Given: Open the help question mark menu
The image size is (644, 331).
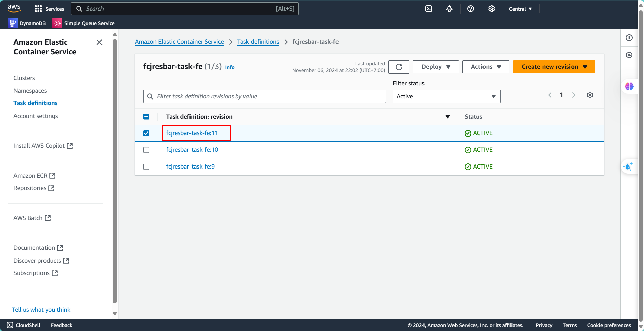Looking at the screenshot, I should (471, 9).
